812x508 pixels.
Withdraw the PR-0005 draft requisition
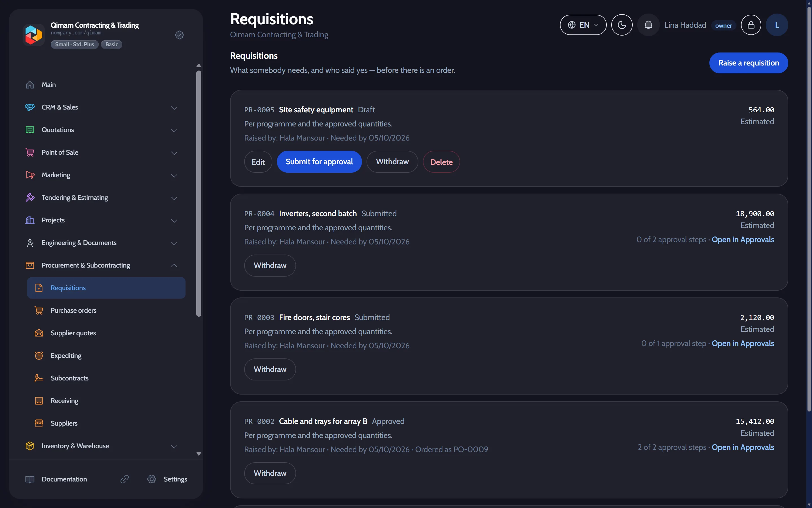click(x=392, y=162)
